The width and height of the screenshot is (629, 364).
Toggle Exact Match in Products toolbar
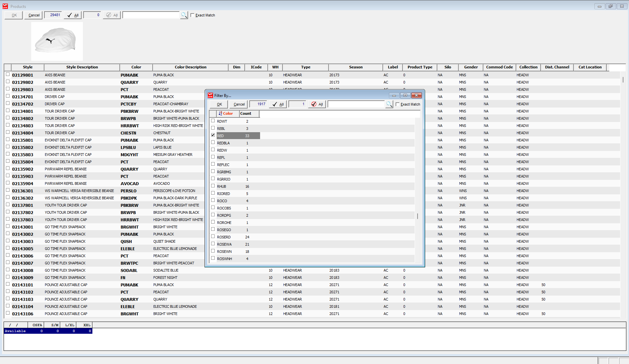pyautogui.click(x=193, y=15)
